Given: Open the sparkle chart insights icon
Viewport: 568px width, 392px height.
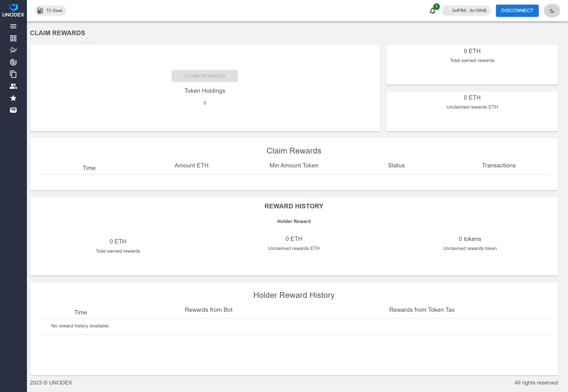Looking at the screenshot, I should coord(13,50).
